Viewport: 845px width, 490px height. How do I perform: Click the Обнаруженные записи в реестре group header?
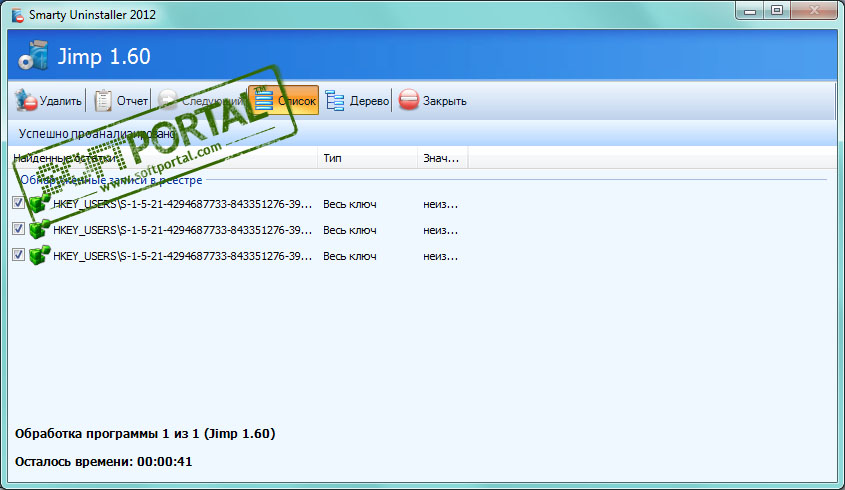[x=112, y=180]
